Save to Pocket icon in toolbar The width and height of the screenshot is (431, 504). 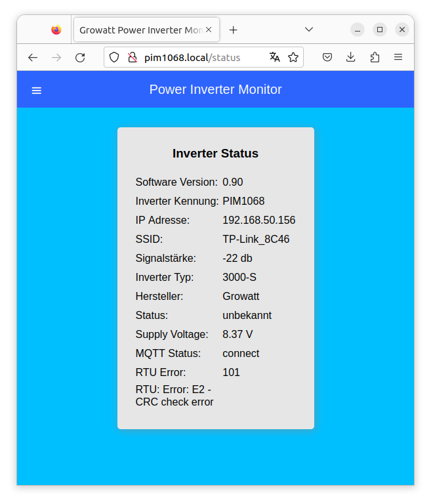[327, 57]
